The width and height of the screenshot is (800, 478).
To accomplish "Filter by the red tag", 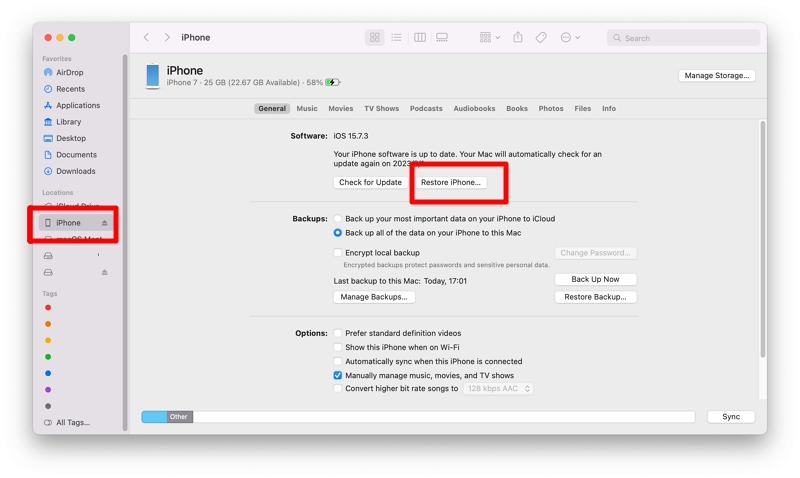I will point(48,308).
